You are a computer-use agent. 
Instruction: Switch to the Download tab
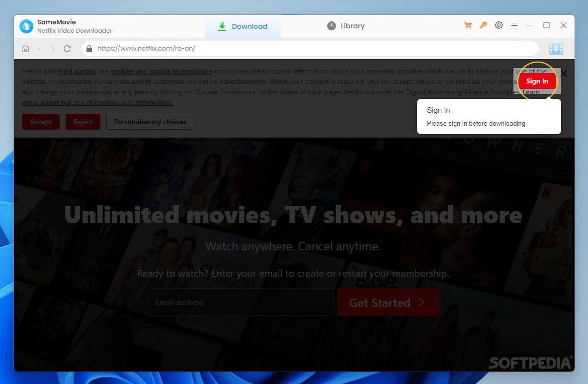coord(243,26)
